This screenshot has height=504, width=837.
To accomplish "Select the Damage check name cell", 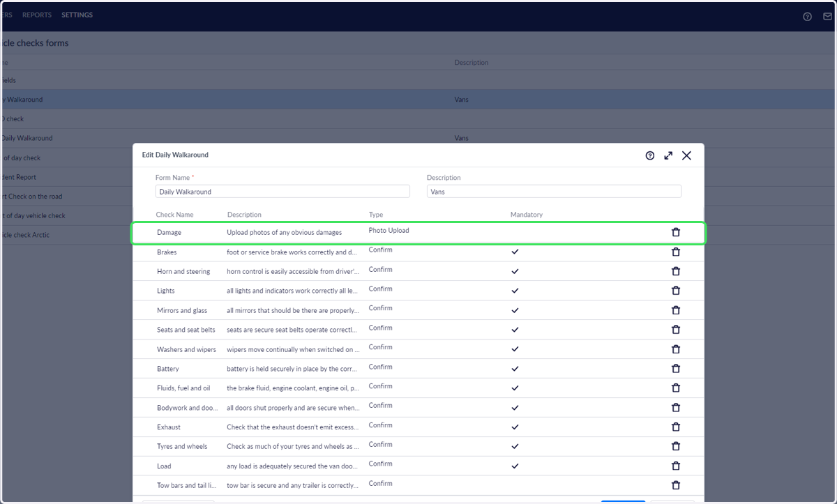I will [x=169, y=232].
